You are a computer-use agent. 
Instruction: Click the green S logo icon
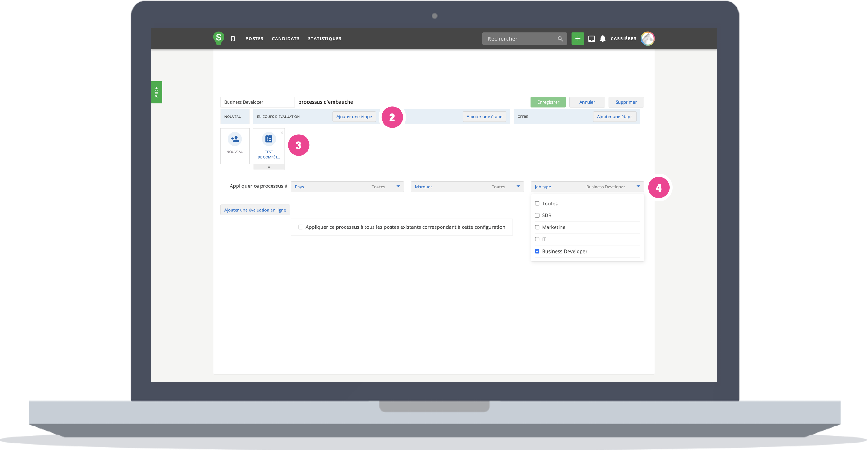(219, 38)
